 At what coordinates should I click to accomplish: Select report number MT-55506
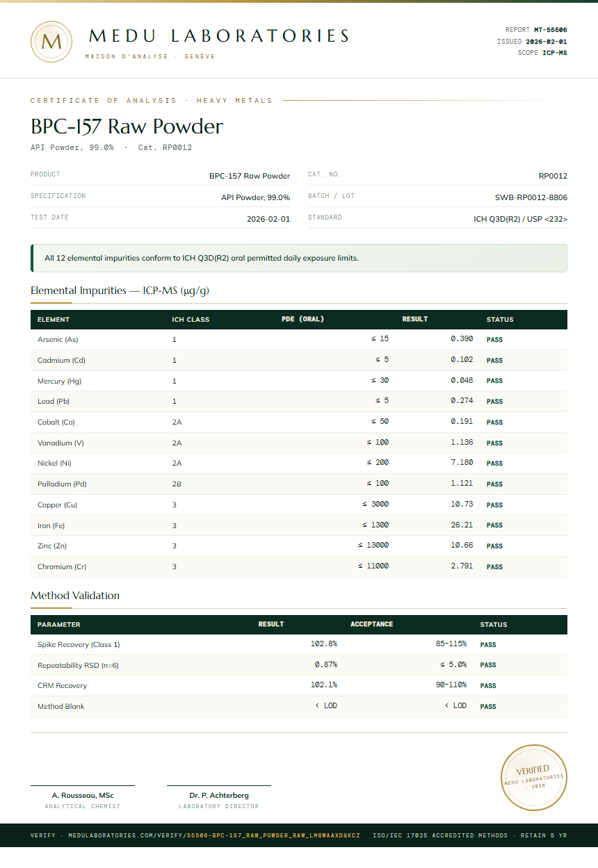point(550,30)
